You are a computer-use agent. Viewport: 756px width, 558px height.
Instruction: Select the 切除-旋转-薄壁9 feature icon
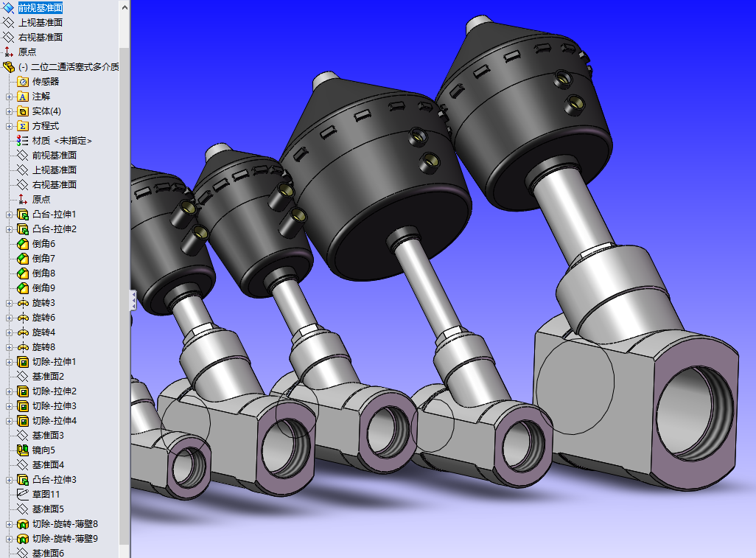(23, 539)
